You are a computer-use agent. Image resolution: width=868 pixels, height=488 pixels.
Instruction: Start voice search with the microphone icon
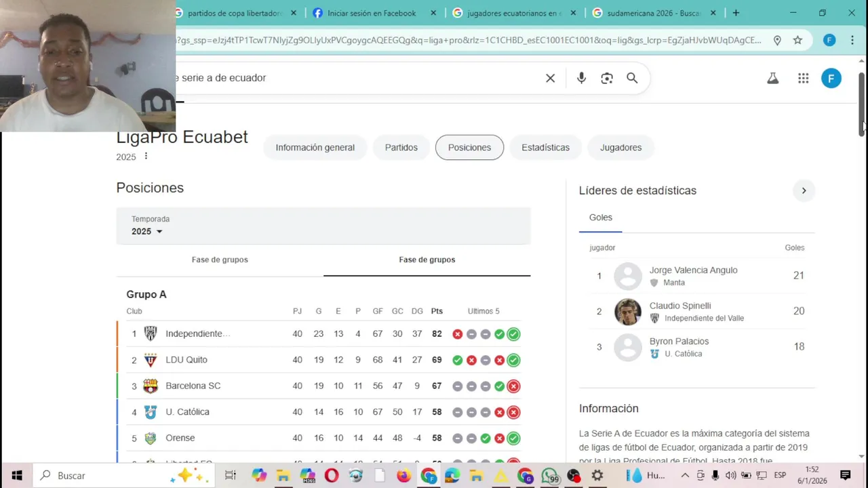[581, 78]
